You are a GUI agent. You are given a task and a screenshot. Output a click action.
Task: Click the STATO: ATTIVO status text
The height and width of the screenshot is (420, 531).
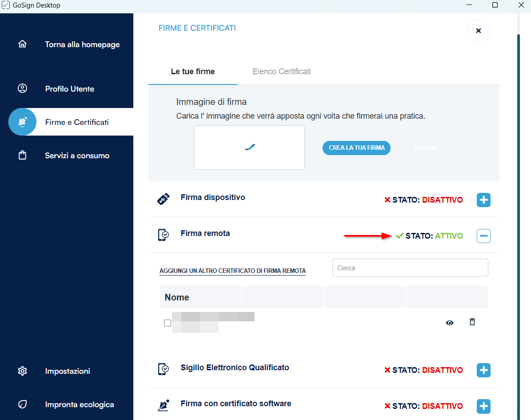click(x=434, y=236)
